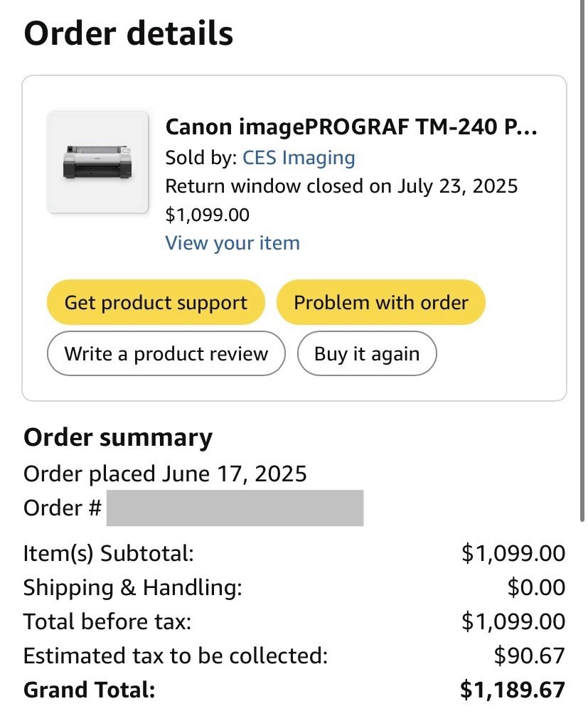The image size is (588, 711).
Task: Report an issue via Problem with order
Action: 380,302
